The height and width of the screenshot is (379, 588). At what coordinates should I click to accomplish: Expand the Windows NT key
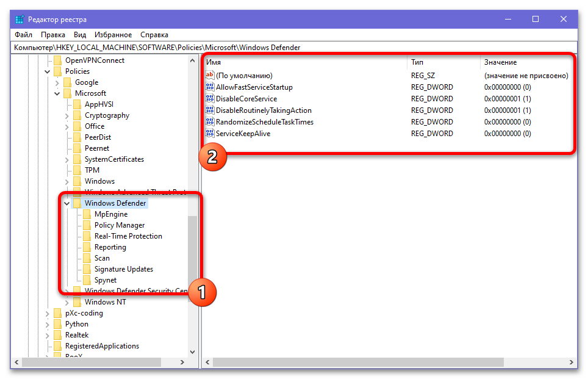coord(66,302)
